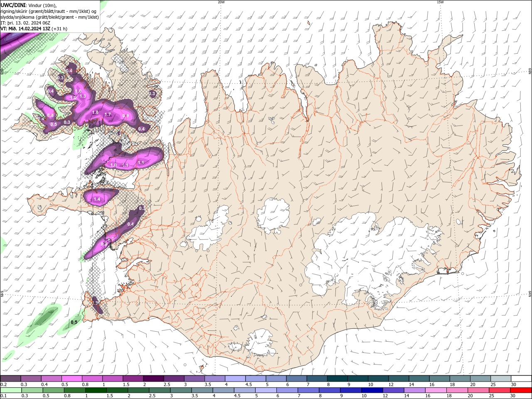Pick the bright red 30+ swatch, rain scale
This screenshot has width=532, height=399.
tap(521, 390)
